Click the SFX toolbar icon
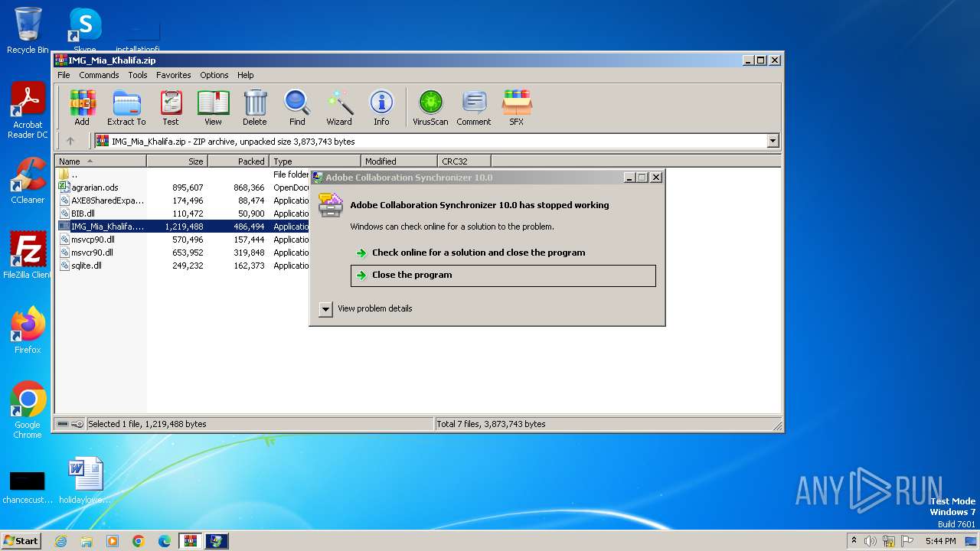Image resolution: width=980 pixels, height=551 pixels. click(x=517, y=107)
